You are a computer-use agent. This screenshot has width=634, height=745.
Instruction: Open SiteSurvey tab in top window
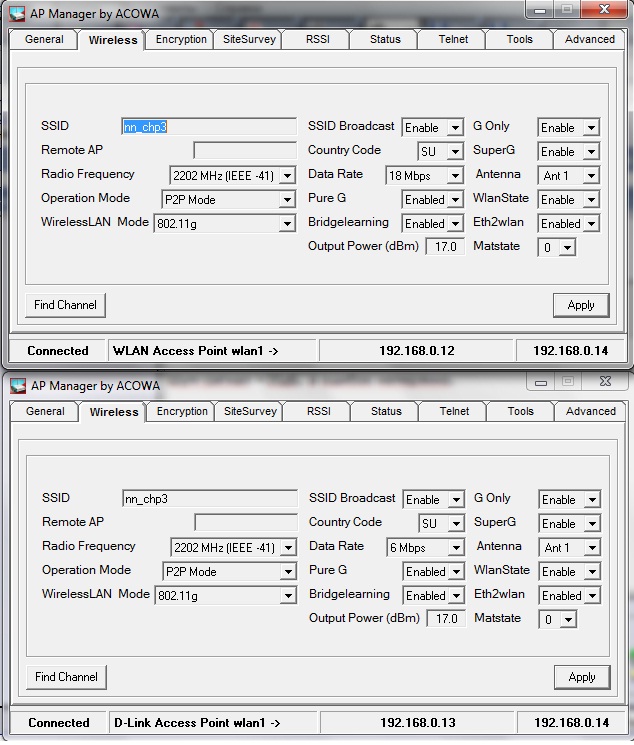tap(249, 39)
